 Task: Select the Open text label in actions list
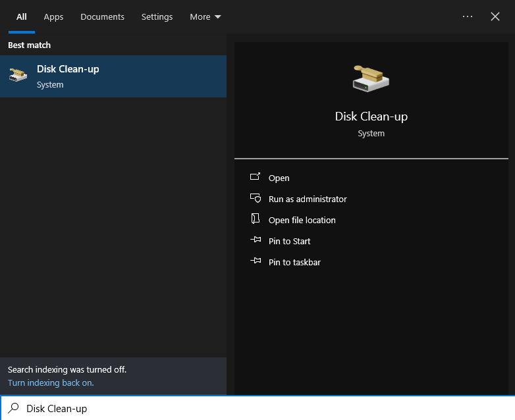click(x=279, y=178)
